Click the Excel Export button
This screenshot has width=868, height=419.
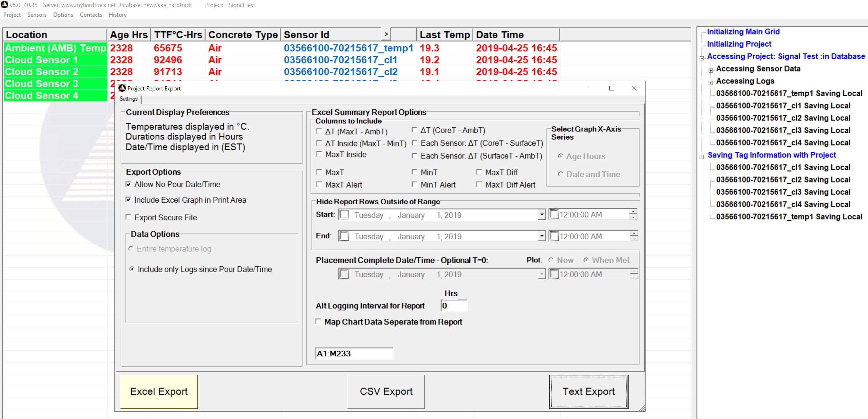[159, 391]
